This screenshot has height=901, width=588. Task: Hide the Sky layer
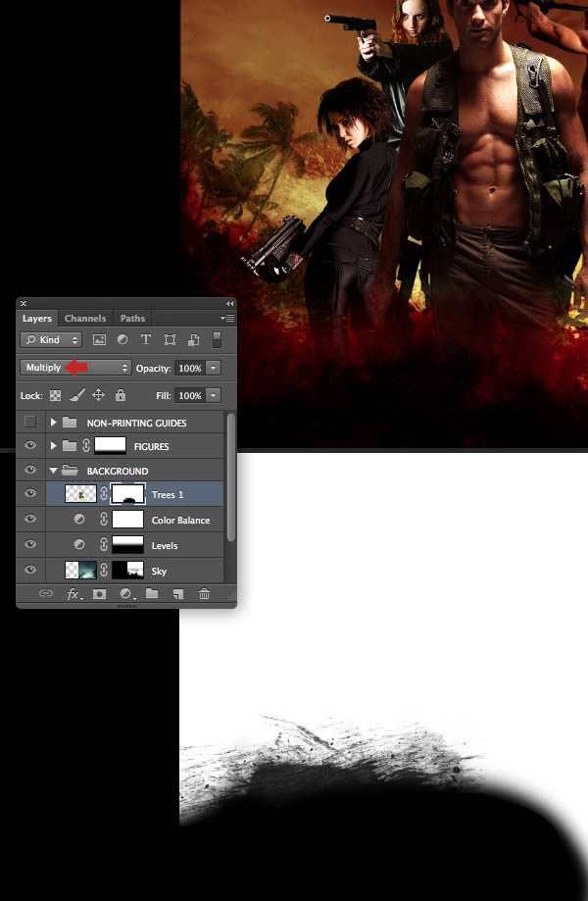tap(30, 570)
